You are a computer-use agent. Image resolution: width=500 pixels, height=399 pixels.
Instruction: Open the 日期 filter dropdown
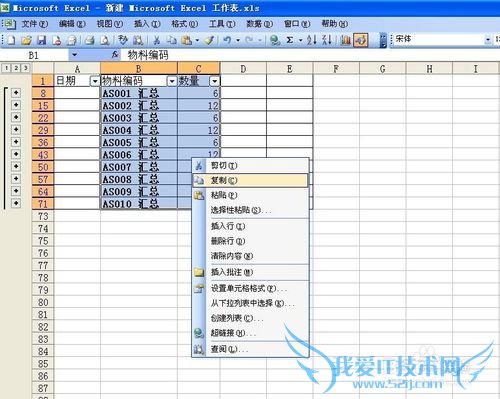click(95, 81)
